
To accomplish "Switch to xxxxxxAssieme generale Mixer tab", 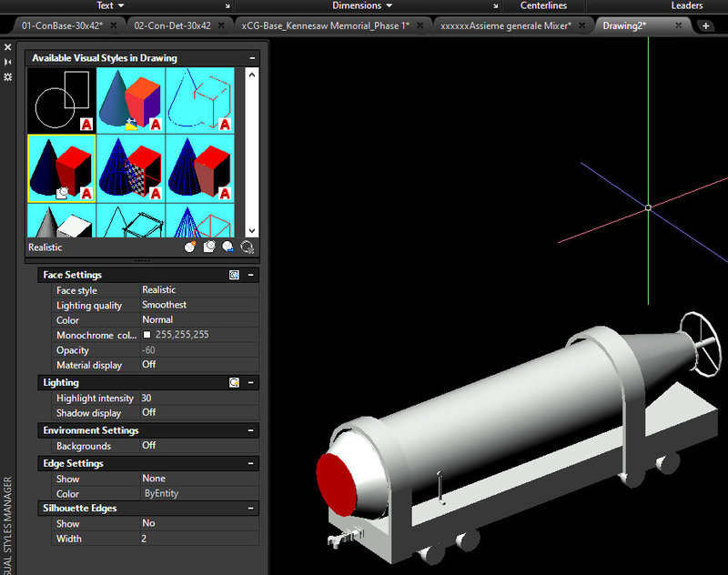I will click(505, 25).
